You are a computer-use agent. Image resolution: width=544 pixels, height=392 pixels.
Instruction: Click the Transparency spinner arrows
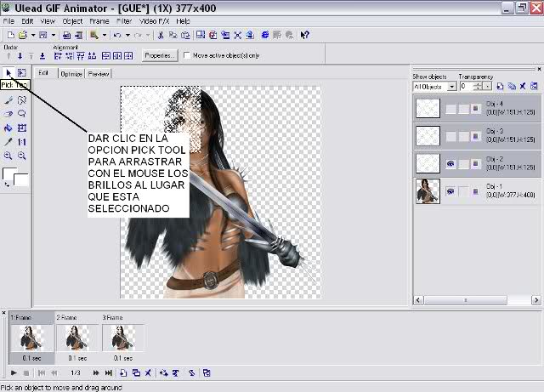coord(478,87)
